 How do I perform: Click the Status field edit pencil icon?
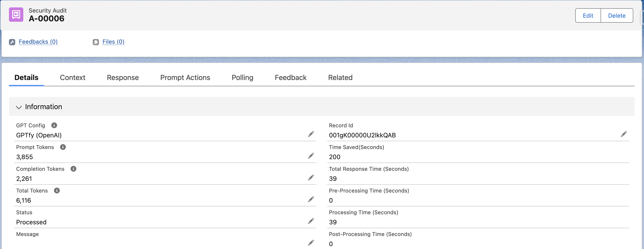pos(311,221)
